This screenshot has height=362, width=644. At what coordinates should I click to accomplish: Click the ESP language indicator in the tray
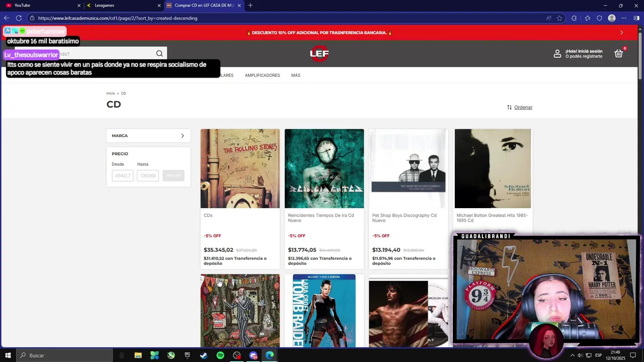(x=598, y=355)
